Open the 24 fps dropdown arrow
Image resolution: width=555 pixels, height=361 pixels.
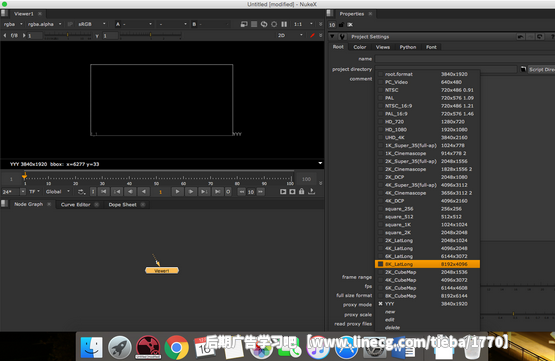[23, 191]
